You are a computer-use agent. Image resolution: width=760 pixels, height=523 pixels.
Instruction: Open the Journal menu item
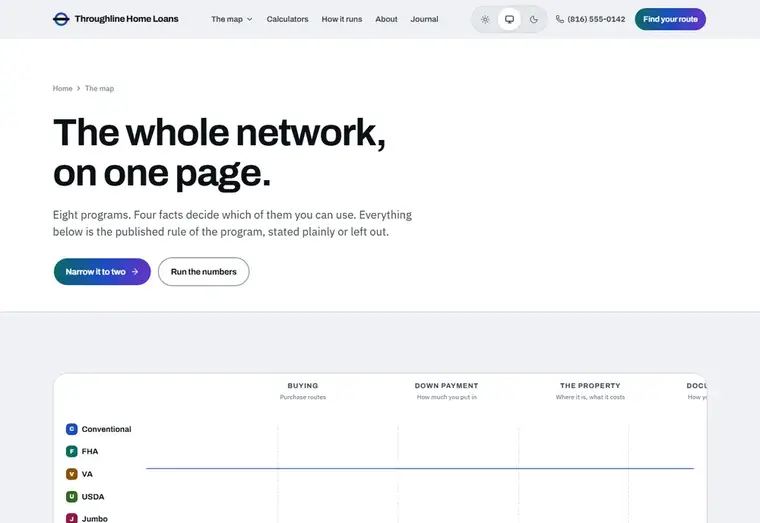click(424, 19)
